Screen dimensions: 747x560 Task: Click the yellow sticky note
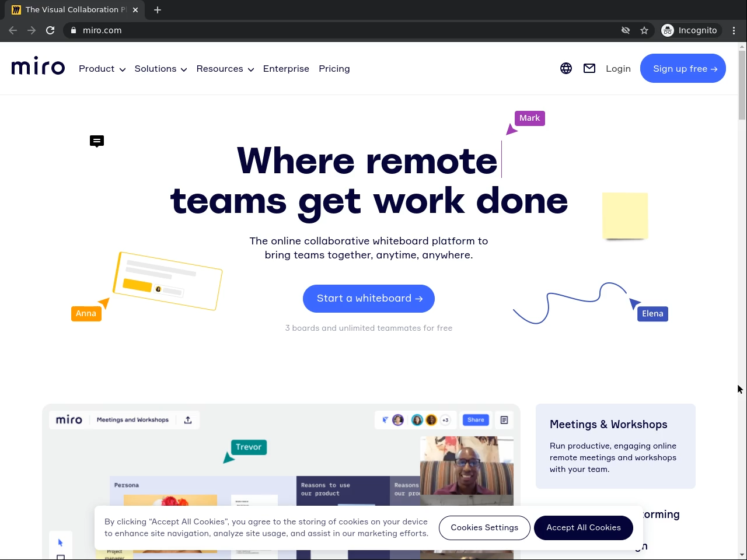(625, 215)
